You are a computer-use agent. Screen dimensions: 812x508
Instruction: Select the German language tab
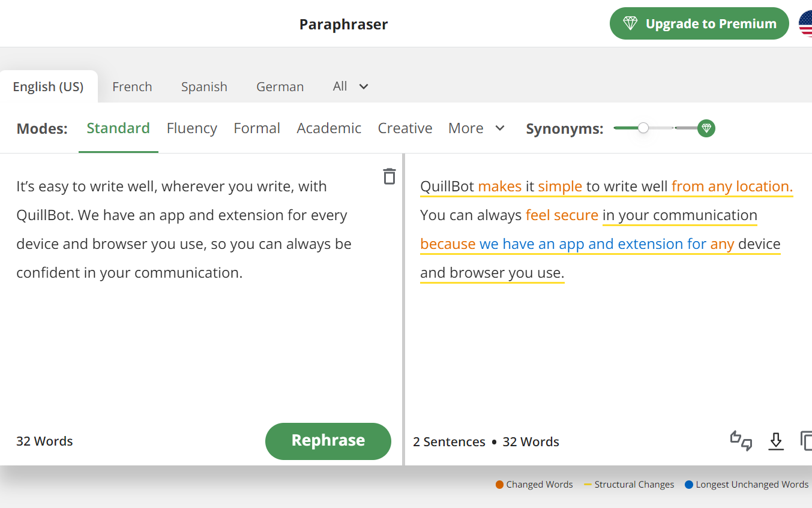pos(280,87)
